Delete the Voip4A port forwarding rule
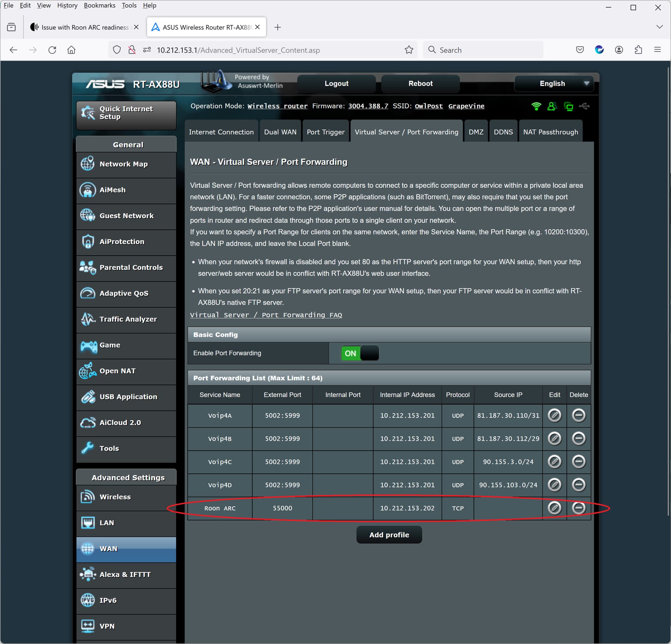671x644 pixels. 578,415
